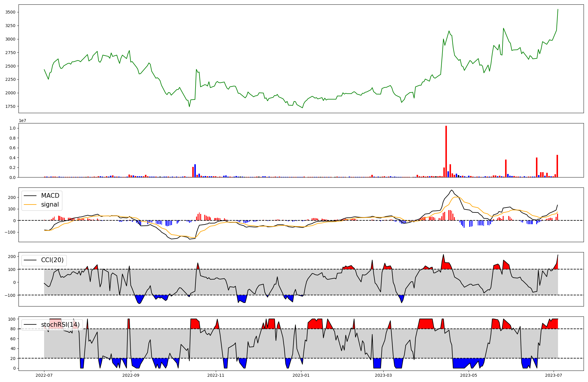Image resolution: width=588 pixels, height=382 pixels.
Task: Click the signal legend text
Action: [x=50, y=205]
